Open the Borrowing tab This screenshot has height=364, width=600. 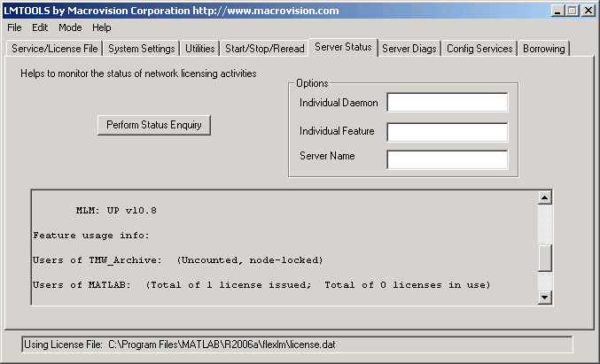point(544,49)
